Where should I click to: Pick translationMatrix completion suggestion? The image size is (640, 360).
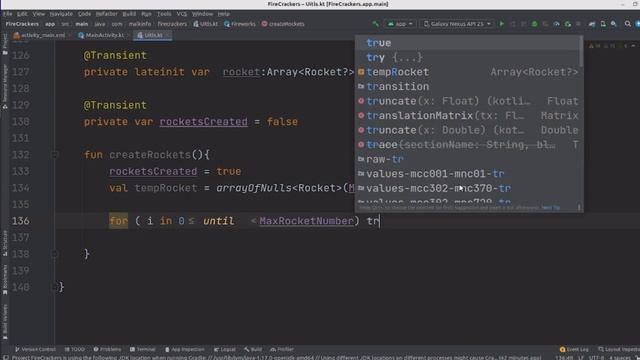pos(467,116)
